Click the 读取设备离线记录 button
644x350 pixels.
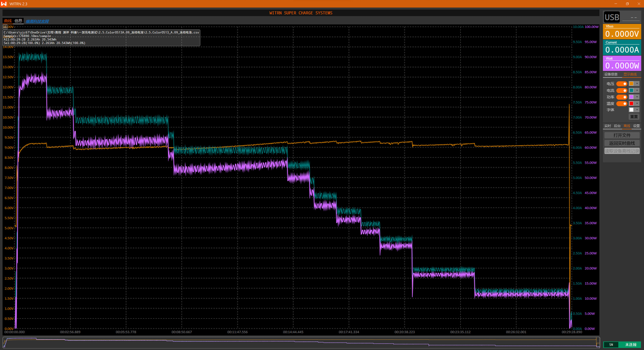point(622,151)
